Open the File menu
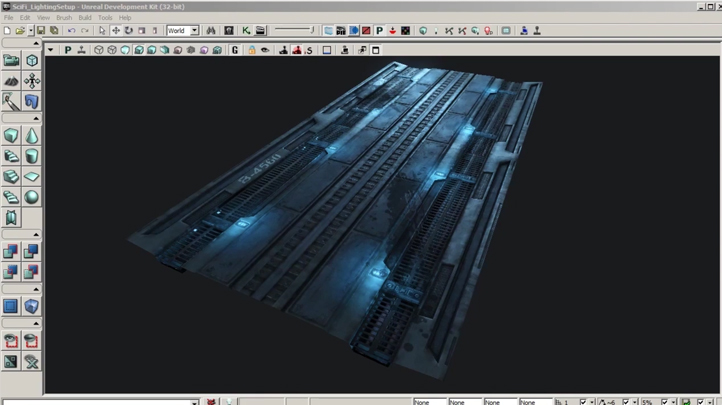 click(x=8, y=17)
